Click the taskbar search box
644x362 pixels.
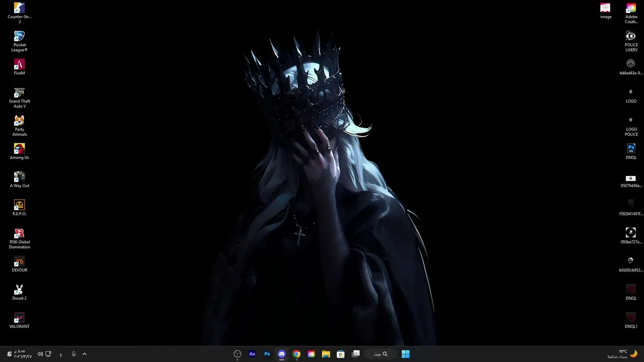pyautogui.click(x=381, y=354)
